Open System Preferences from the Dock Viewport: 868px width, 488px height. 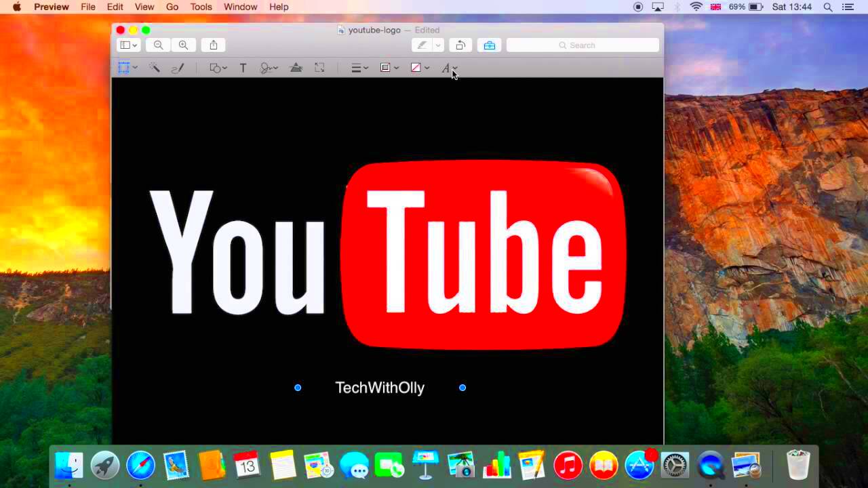[x=675, y=466]
